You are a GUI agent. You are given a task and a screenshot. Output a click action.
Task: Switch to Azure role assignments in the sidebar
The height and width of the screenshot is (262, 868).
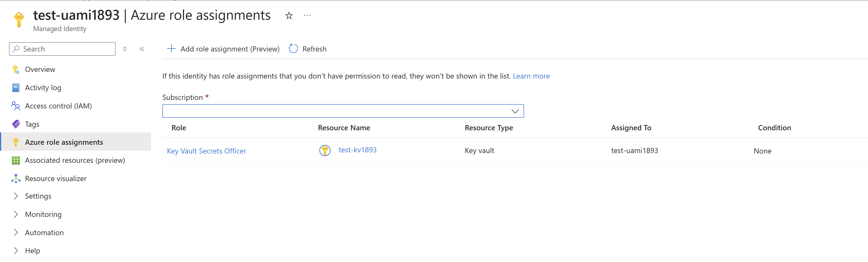tap(64, 142)
